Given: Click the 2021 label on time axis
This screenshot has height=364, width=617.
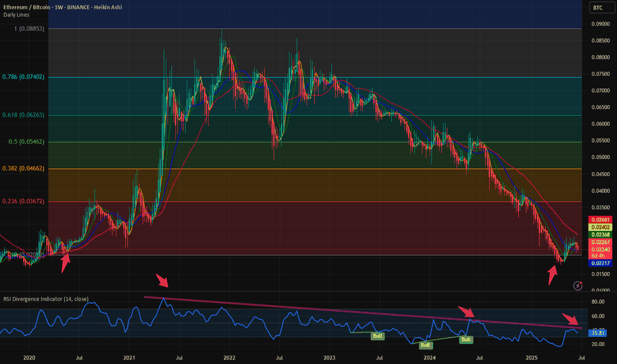Looking at the screenshot, I should click(x=129, y=357).
